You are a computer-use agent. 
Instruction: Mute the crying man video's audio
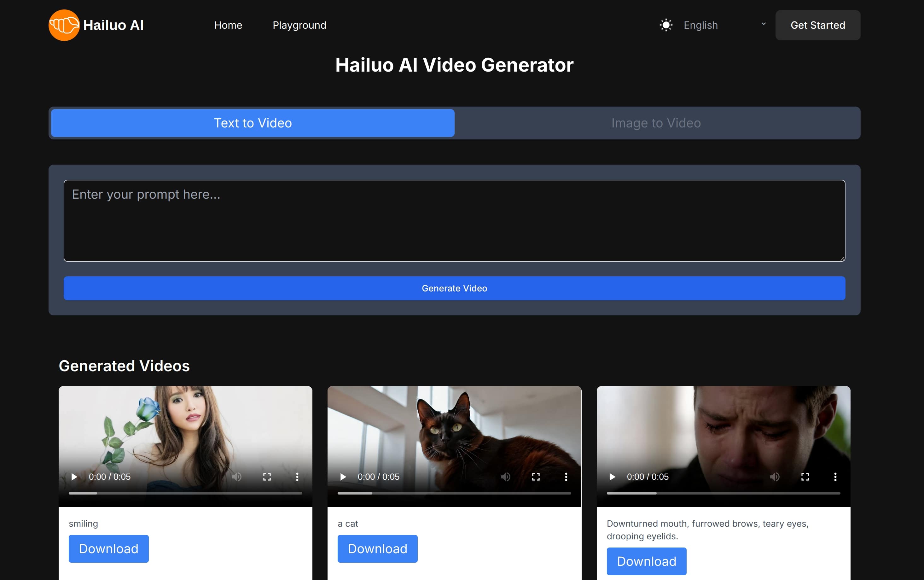click(x=775, y=477)
